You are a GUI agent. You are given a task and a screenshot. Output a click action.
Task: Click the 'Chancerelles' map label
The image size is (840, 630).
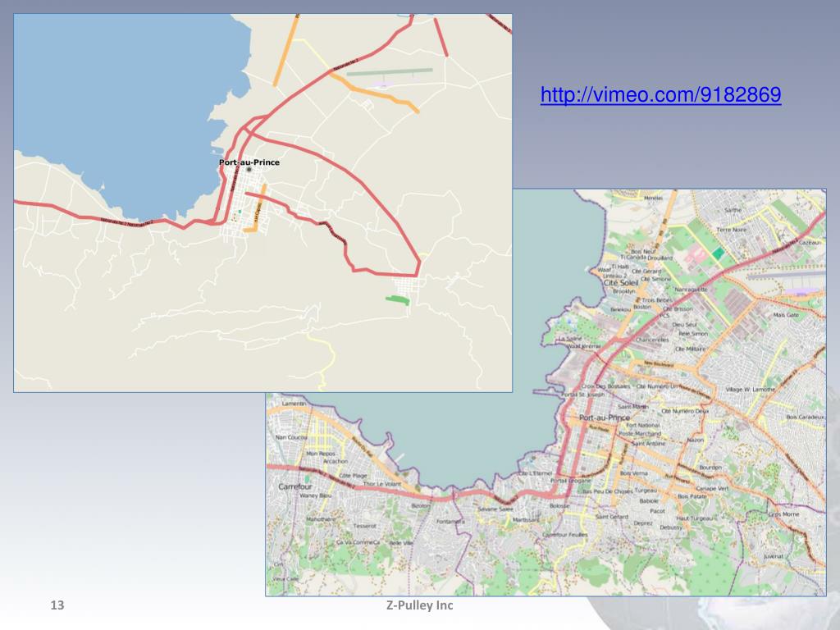(x=652, y=340)
